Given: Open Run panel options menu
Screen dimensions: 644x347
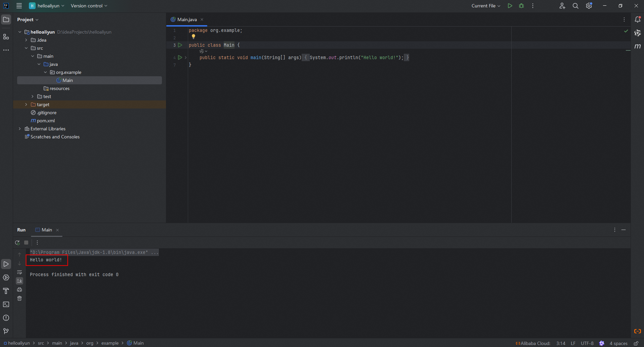Looking at the screenshot, I should (615, 230).
